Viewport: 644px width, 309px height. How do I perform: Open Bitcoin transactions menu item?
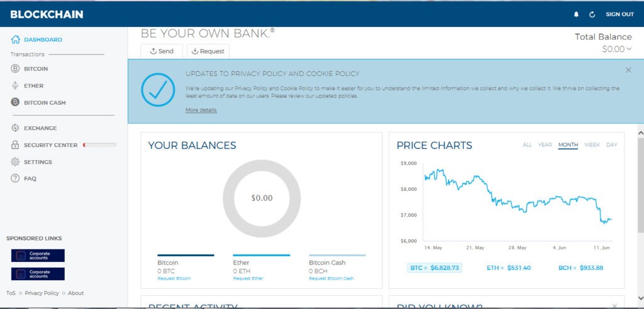tap(36, 69)
